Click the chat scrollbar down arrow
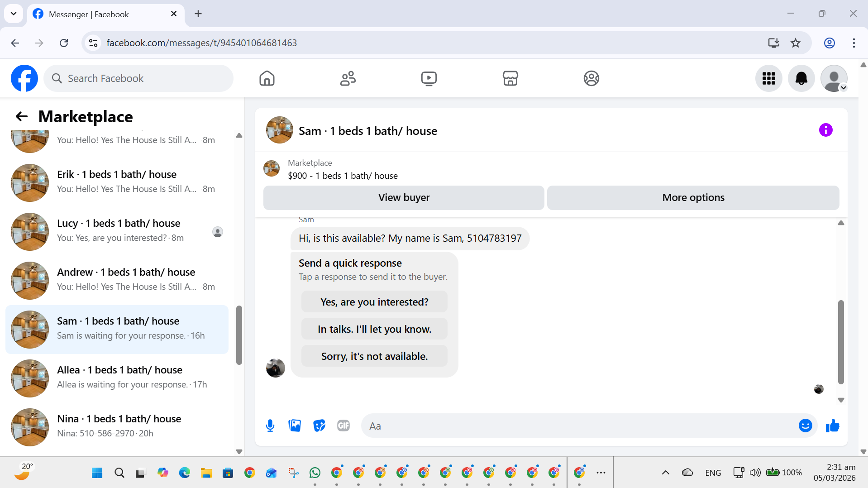The width and height of the screenshot is (868, 488). [x=841, y=400]
